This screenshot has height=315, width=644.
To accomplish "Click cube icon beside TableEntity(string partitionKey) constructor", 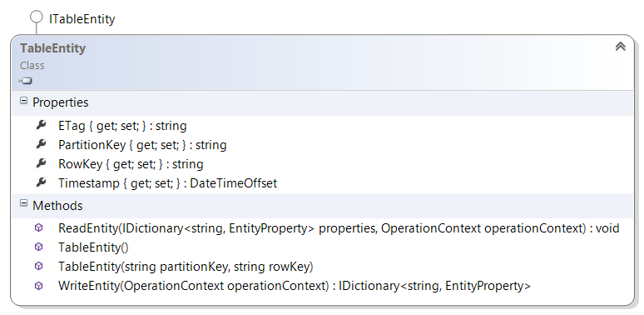I will tap(38, 266).
